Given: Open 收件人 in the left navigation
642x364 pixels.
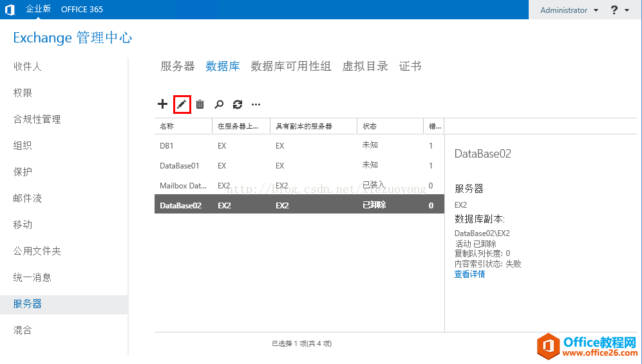Looking at the screenshot, I should point(27,66).
